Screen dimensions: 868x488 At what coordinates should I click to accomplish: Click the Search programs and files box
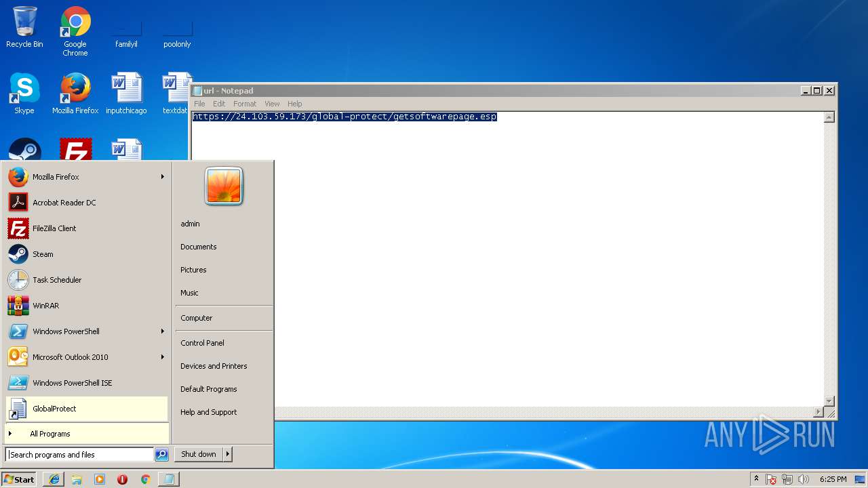pyautogui.click(x=79, y=455)
